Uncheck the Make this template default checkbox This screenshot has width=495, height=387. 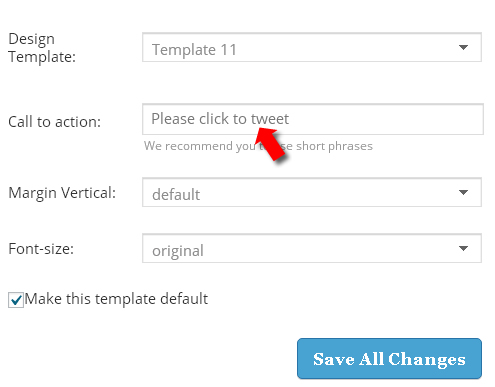[x=16, y=300]
